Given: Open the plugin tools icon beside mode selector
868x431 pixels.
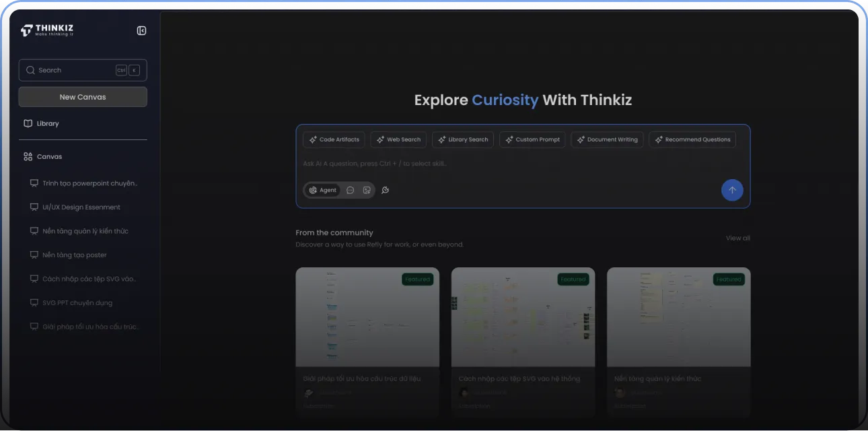Looking at the screenshot, I should point(385,190).
